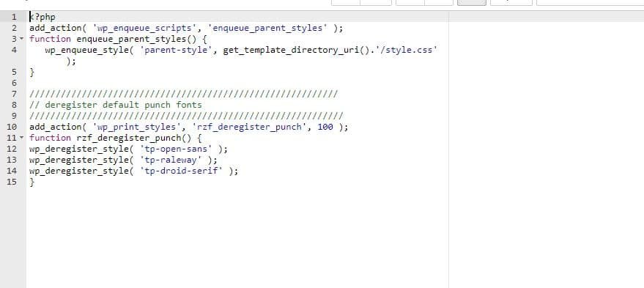Click the 'tp-raleway' string on line 13
Viewport: 644px width, 288px height.
171,160
